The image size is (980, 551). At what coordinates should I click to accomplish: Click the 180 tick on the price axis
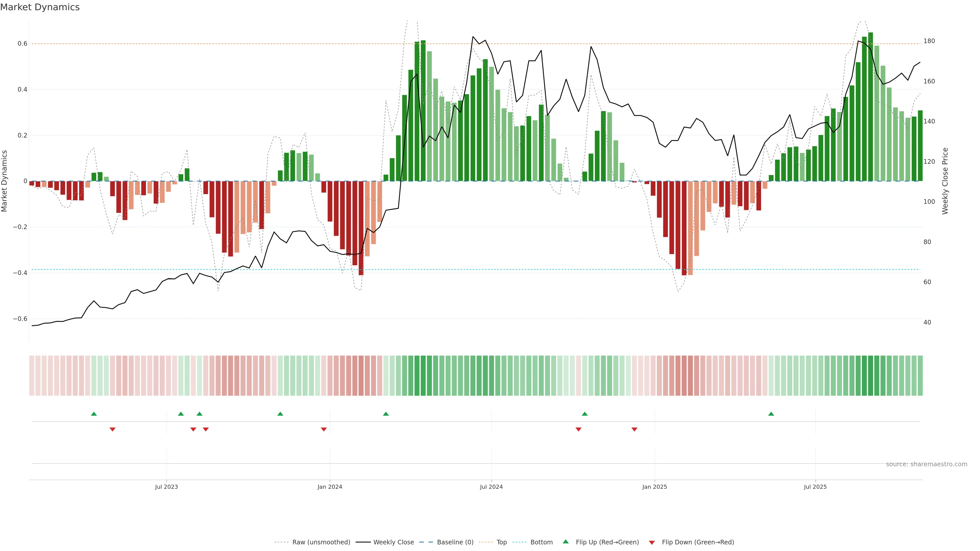[x=929, y=41]
